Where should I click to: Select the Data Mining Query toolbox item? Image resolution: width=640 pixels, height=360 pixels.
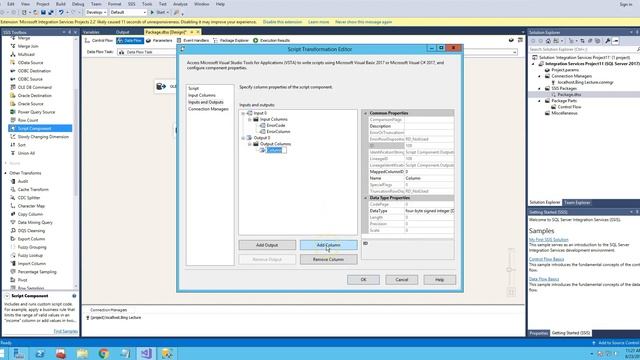(x=35, y=222)
